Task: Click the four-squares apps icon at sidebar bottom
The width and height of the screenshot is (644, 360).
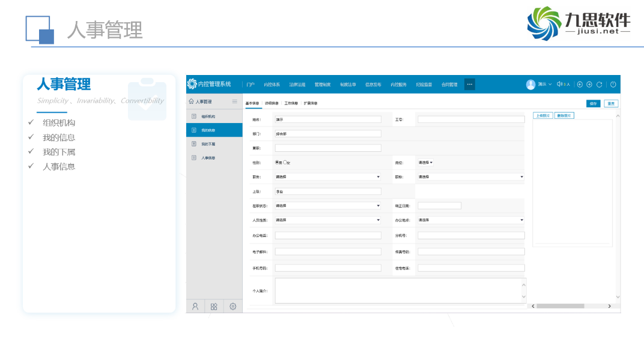Action: pyautogui.click(x=214, y=307)
